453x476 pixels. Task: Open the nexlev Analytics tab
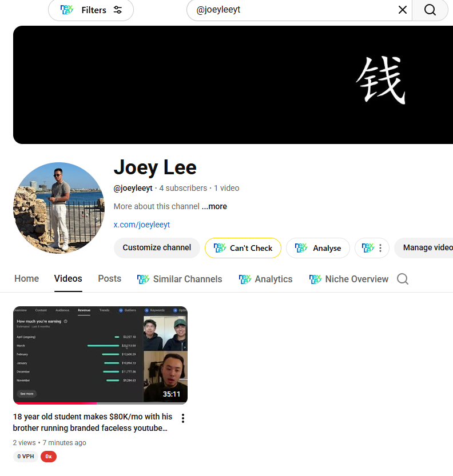(265, 279)
